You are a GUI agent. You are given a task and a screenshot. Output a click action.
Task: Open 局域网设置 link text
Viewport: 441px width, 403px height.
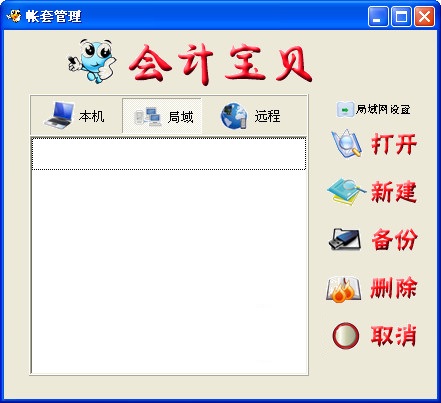[383, 109]
